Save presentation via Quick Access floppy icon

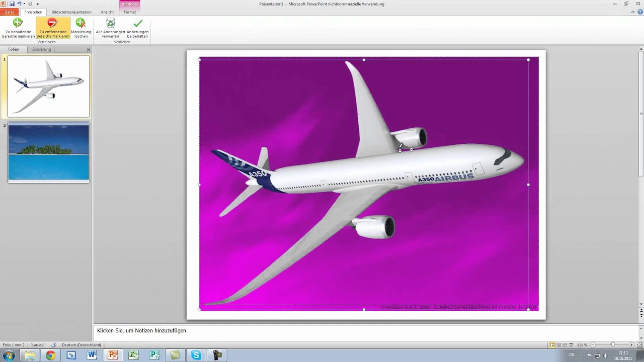click(12, 4)
